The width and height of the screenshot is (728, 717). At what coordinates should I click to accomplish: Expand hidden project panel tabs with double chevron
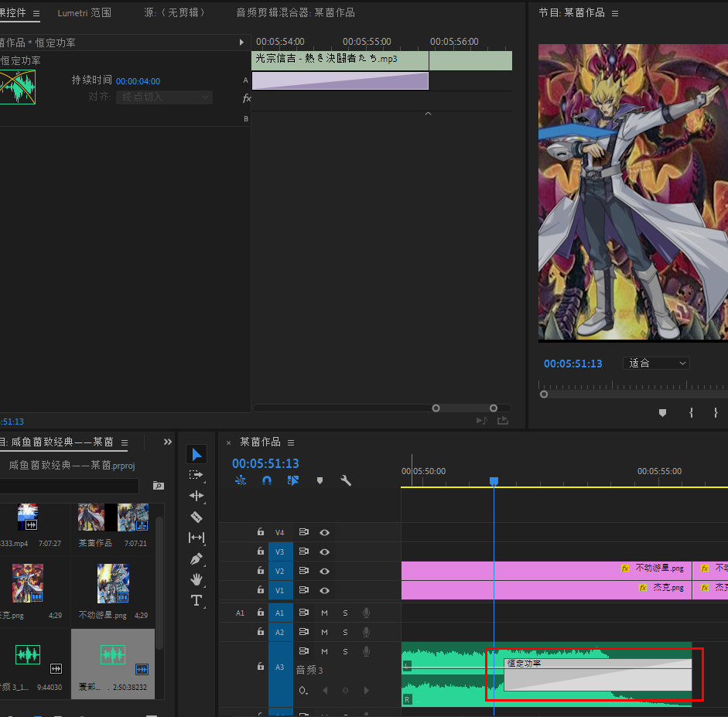pyautogui.click(x=168, y=442)
